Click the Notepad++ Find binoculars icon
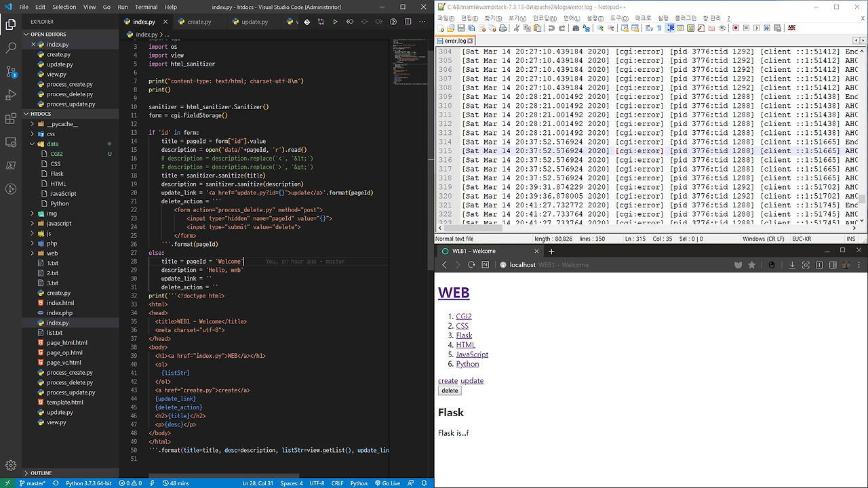868x488 pixels. (576, 28)
